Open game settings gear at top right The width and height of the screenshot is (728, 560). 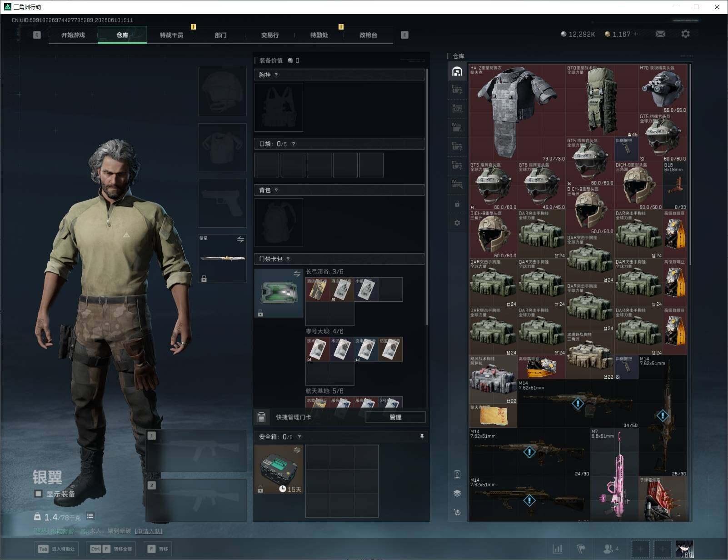point(685,34)
